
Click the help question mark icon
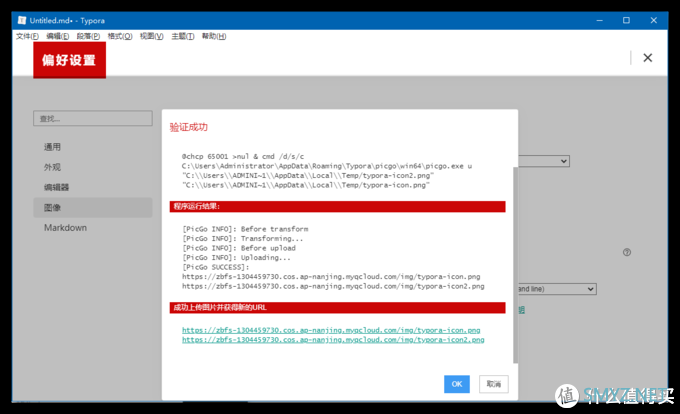(x=627, y=252)
